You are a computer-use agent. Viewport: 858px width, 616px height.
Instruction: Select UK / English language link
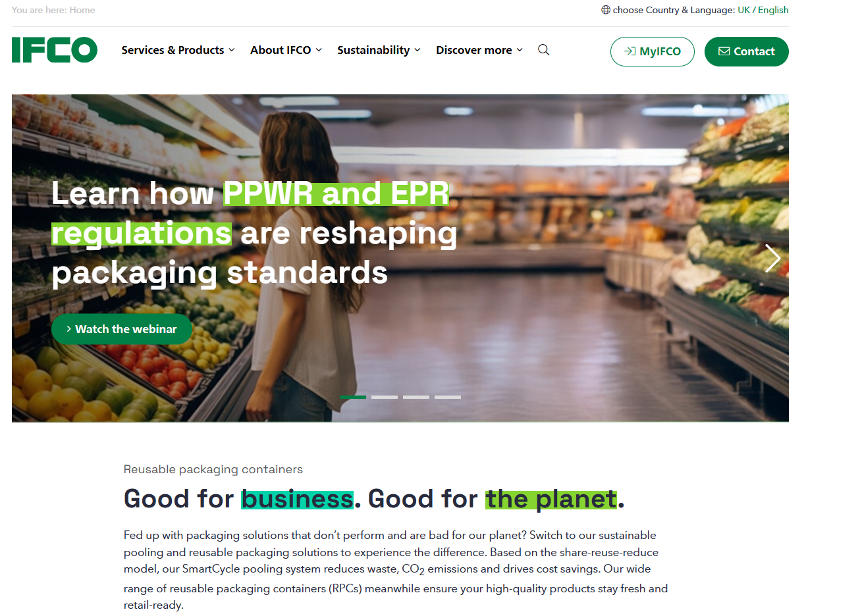coord(763,10)
